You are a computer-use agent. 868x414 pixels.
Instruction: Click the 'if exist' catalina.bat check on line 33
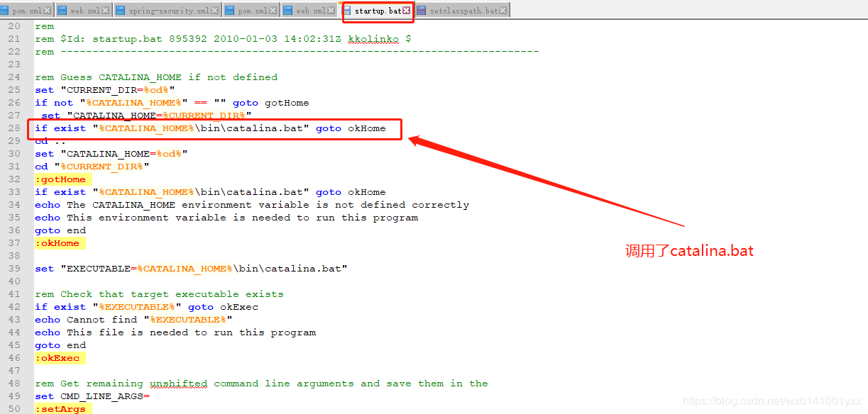(210, 192)
